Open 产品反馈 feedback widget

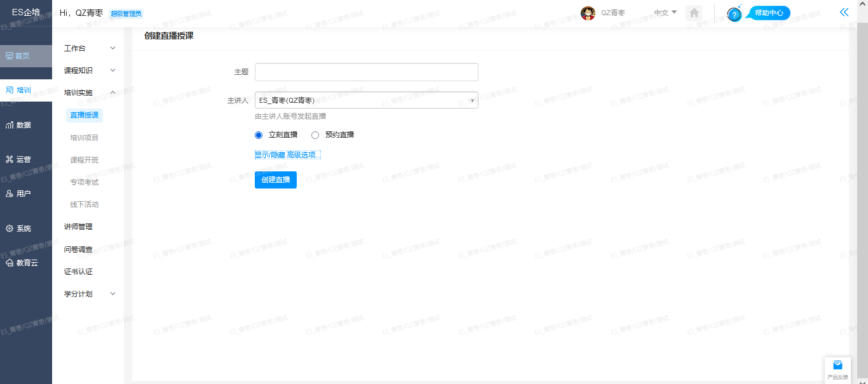(837, 370)
